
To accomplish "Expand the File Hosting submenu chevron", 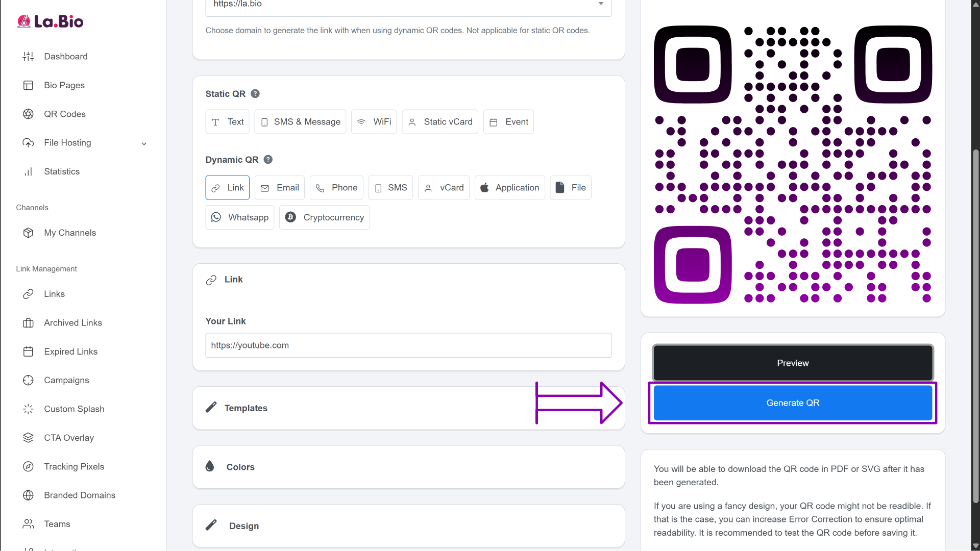I will coord(144,143).
